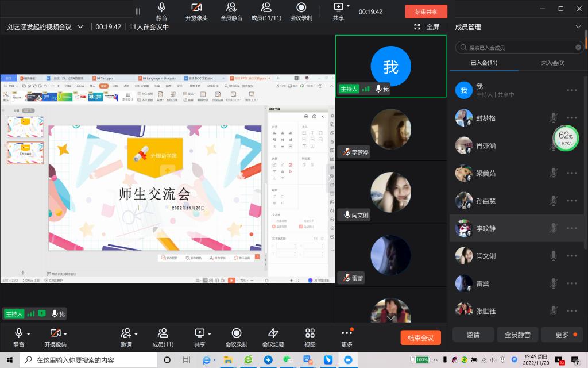Turn on camera with 开摄像头 in bottom toolbar

coord(55,337)
